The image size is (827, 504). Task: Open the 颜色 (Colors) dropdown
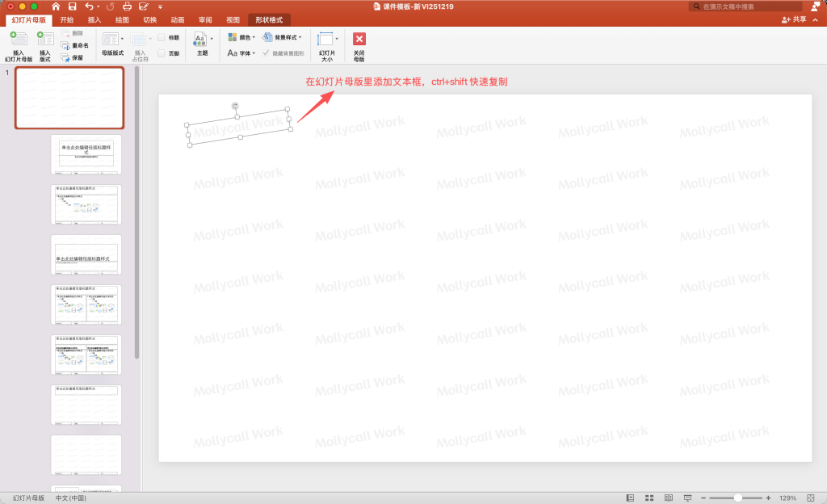tap(241, 37)
